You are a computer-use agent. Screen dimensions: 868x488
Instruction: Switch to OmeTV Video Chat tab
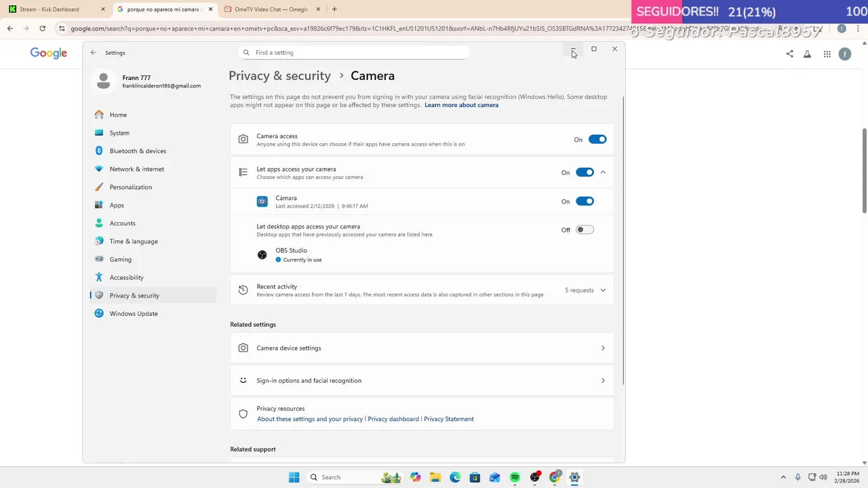(271, 9)
